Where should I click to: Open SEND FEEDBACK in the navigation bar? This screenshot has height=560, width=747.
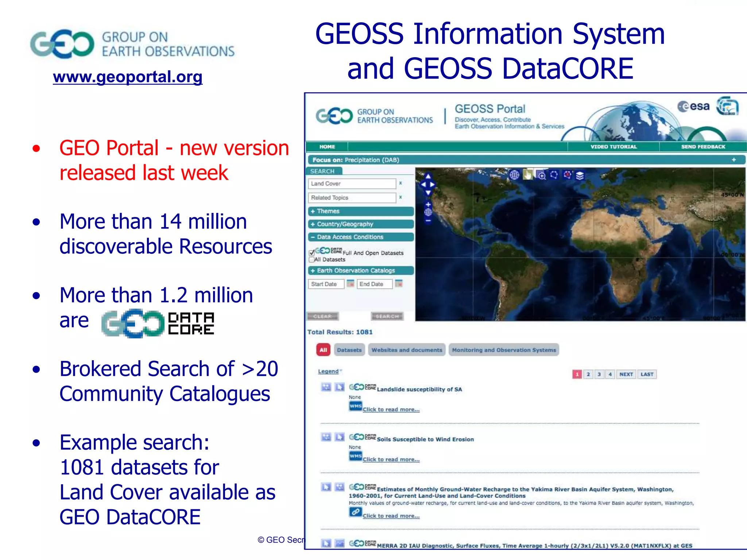[x=703, y=147]
